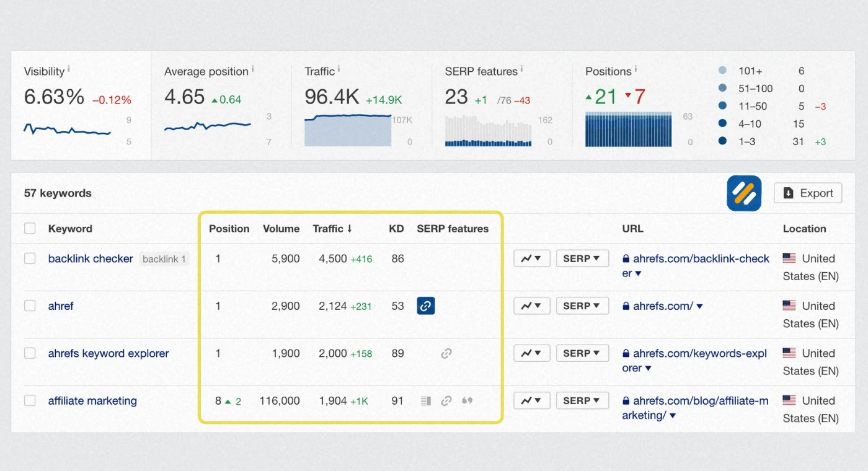Screen dimensions: 868x471
Task: Sort table by Keyword column header
Action: point(70,229)
